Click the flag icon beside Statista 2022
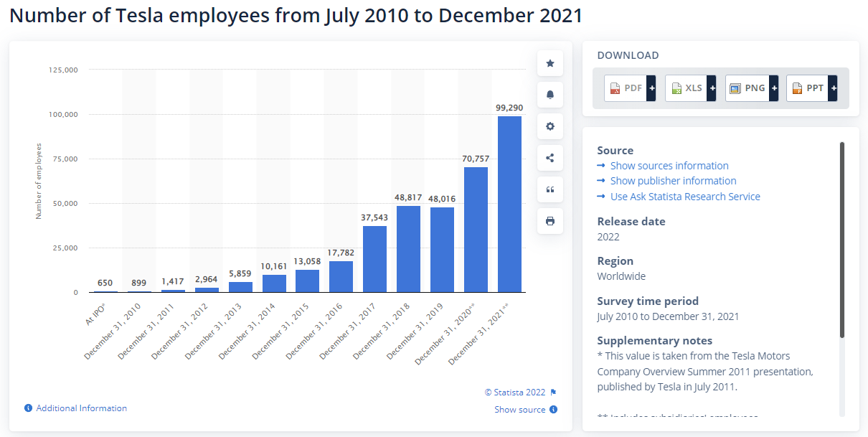This screenshot has width=868, height=437. pos(553,393)
